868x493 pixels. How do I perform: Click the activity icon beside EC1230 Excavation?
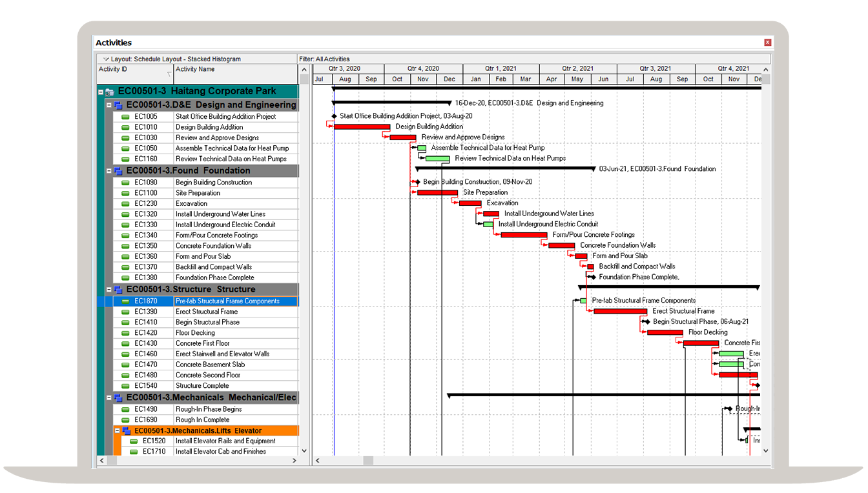click(x=126, y=203)
